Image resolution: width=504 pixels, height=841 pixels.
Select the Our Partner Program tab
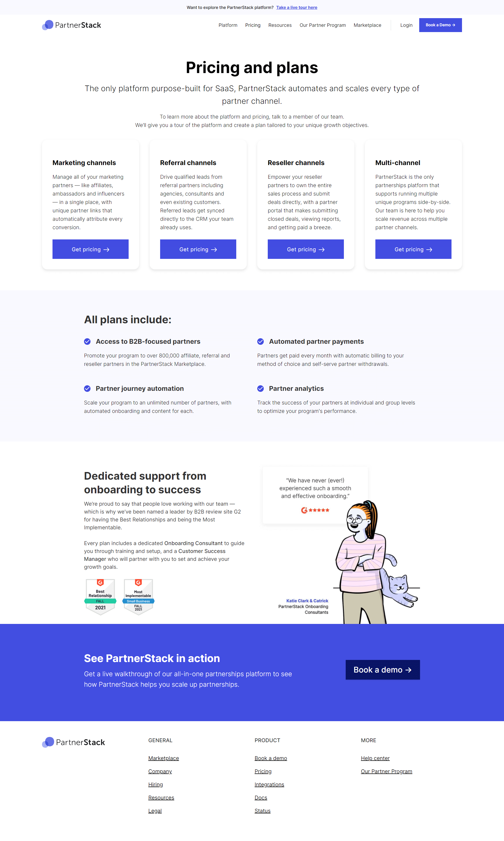[322, 25]
